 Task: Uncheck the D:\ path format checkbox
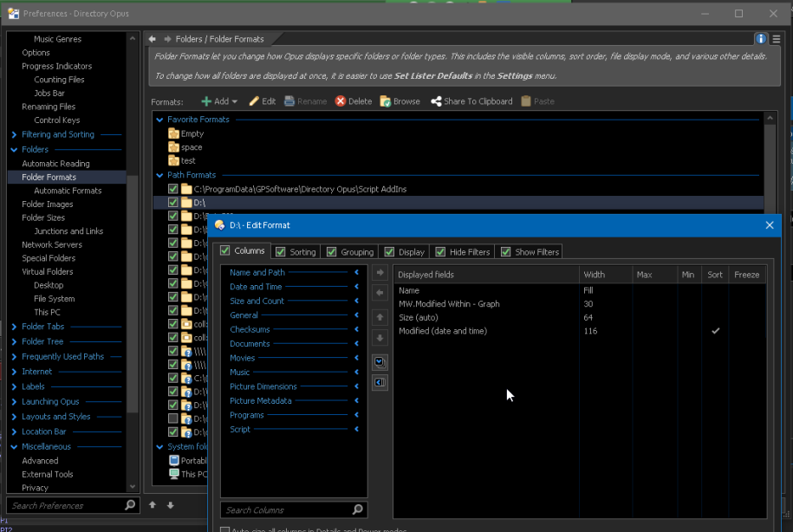(x=173, y=203)
